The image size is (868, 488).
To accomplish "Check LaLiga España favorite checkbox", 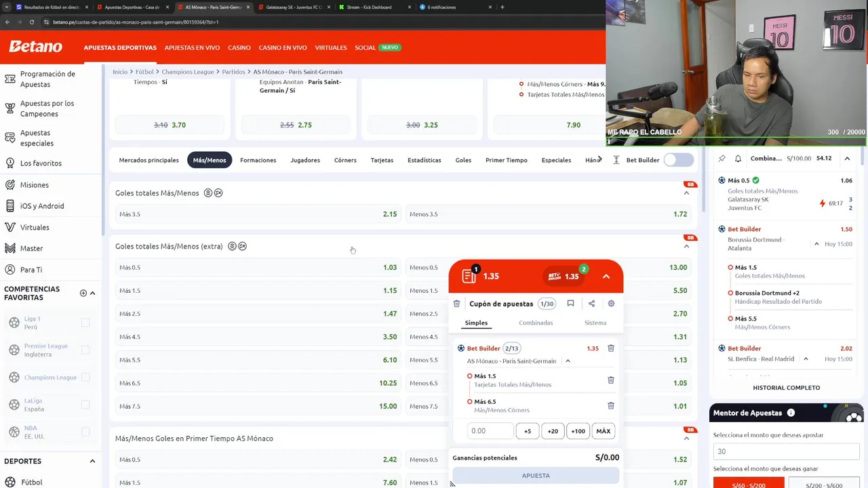I will pos(85,405).
